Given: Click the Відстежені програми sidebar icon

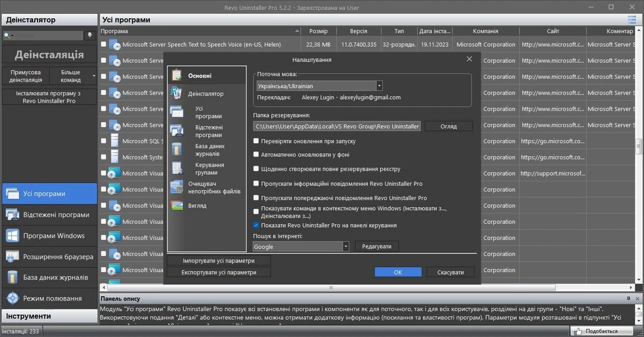Looking at the screenshot, I should 12,215.
